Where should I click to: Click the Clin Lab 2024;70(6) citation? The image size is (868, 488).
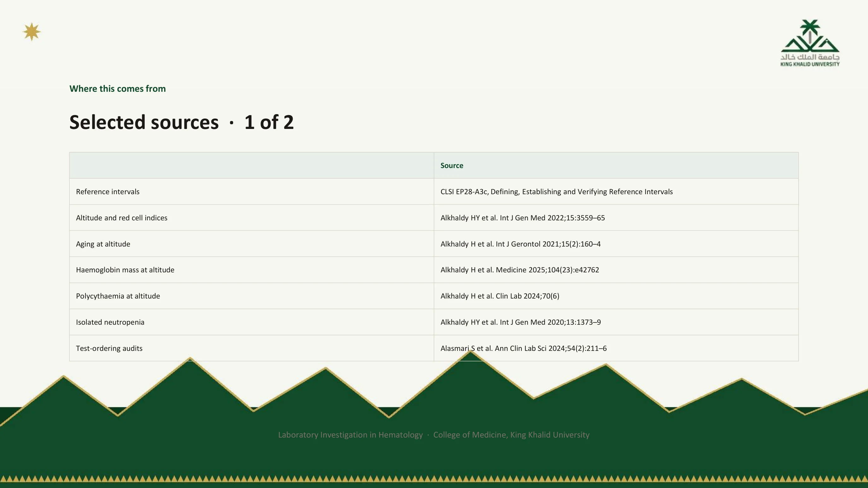click(x=500, y=296)
